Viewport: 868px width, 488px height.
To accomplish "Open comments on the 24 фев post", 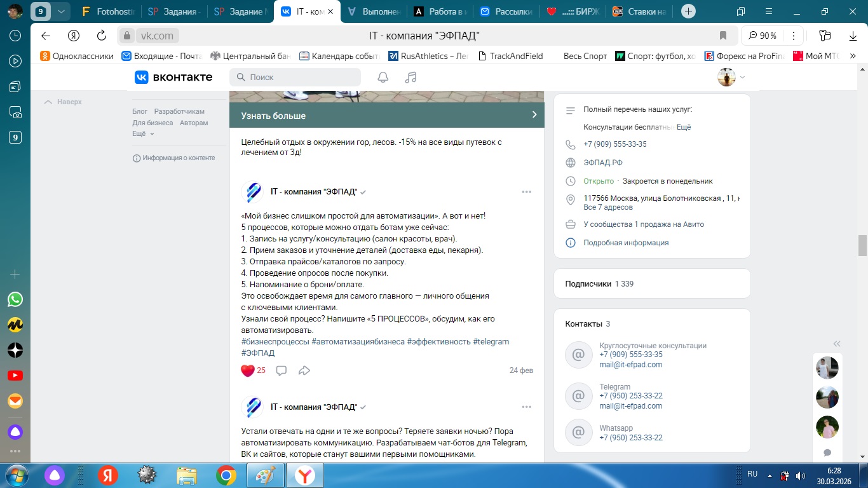I will pos(281,370).
